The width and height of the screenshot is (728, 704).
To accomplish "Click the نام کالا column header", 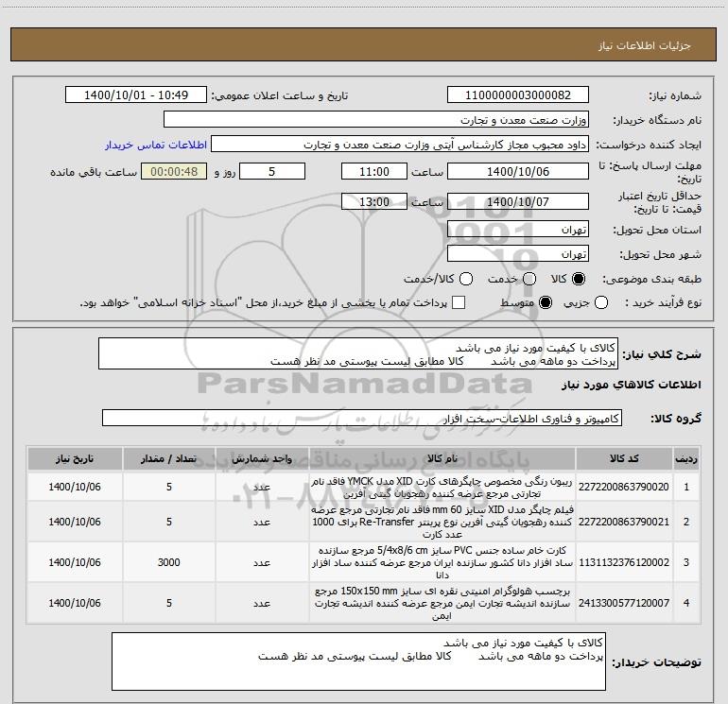I will [x=442, y=458].
